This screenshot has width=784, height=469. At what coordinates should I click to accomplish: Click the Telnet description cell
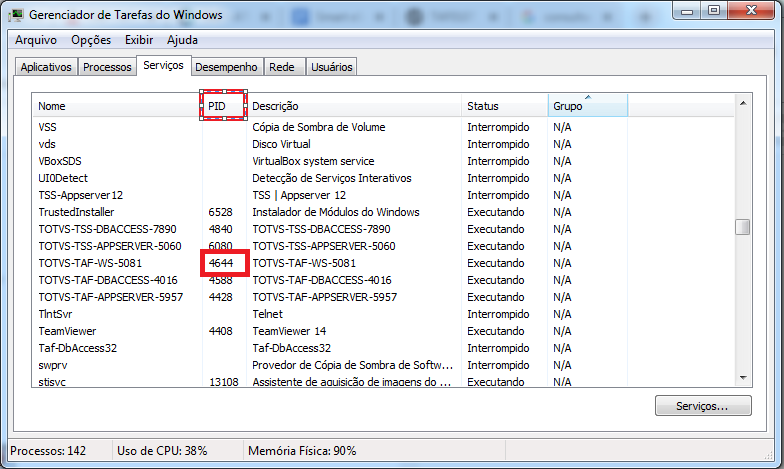point(268,314)
